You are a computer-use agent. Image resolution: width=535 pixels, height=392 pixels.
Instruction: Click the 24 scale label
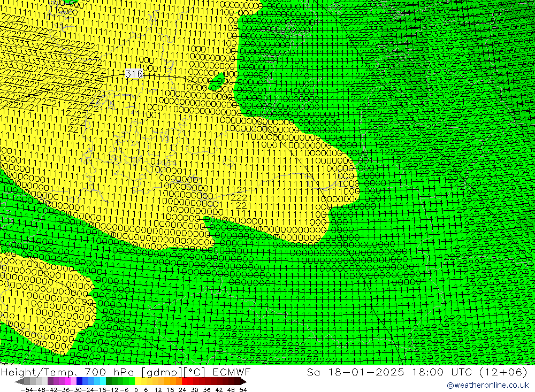click(x=182, y=390)
